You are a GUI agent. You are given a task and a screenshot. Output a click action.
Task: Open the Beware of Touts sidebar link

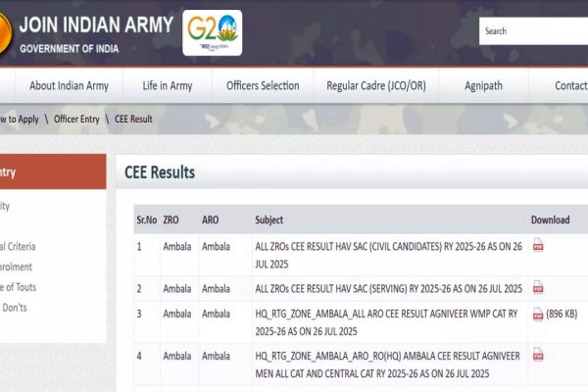[x=18, y=287]
